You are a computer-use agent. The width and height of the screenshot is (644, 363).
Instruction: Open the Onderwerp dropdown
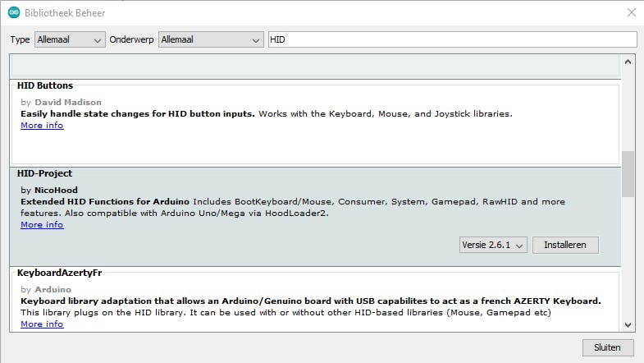[211, 39]
